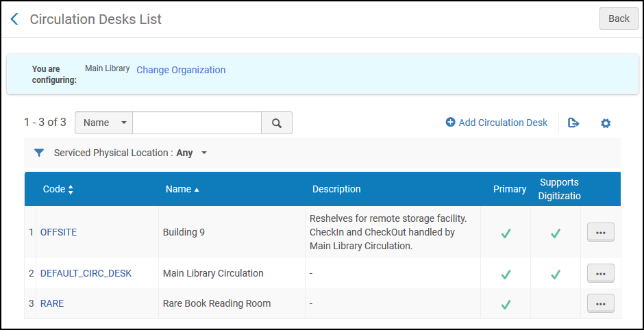644x330 pixels.
Task: Open row actions menu for OFFSITE
Action: 601,232
